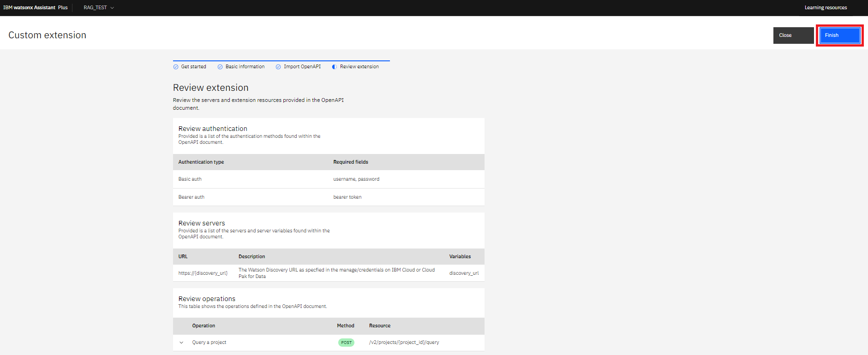The image size is (868, 355).
Task: Go to the Import OpenAPI step
Action: click(x=298, y=67)
